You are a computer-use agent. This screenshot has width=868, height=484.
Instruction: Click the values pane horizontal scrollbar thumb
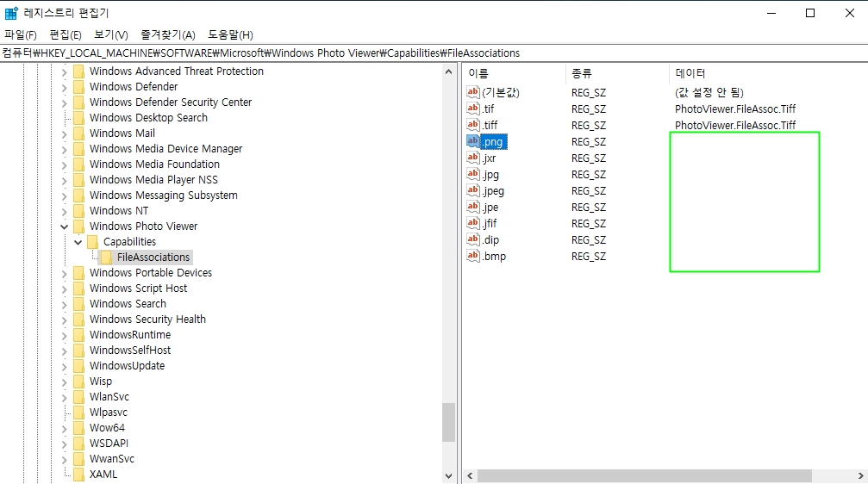click(x=645, y=475)
